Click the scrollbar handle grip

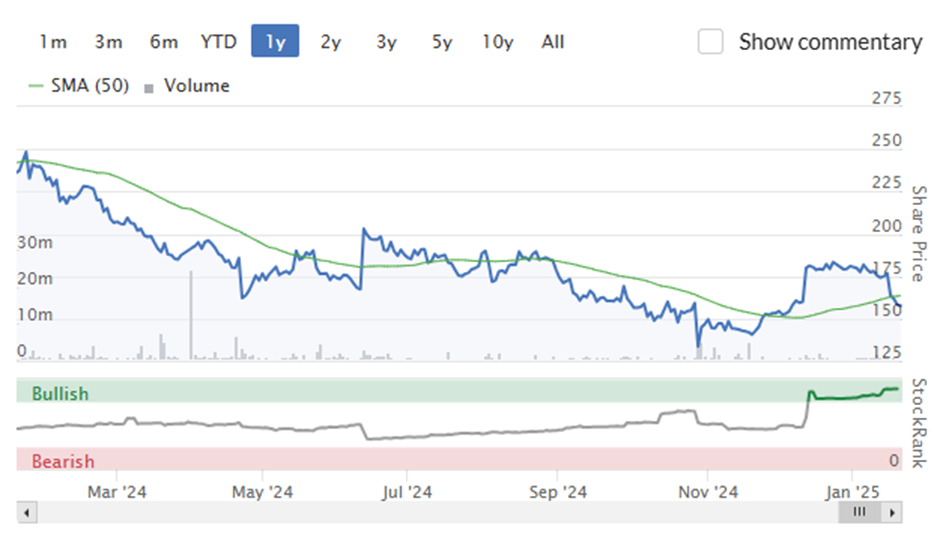pyautogui.click(x=860, y=512)
